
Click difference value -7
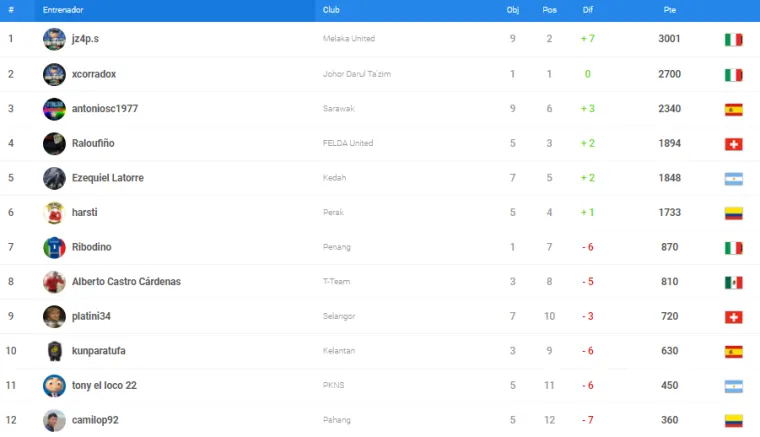tap(587, 420)
